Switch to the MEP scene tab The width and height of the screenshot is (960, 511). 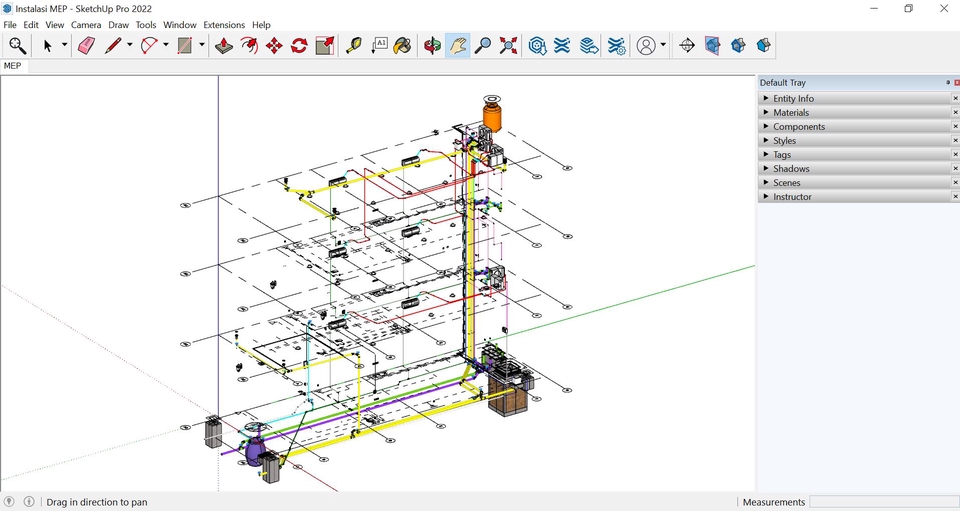12,65
